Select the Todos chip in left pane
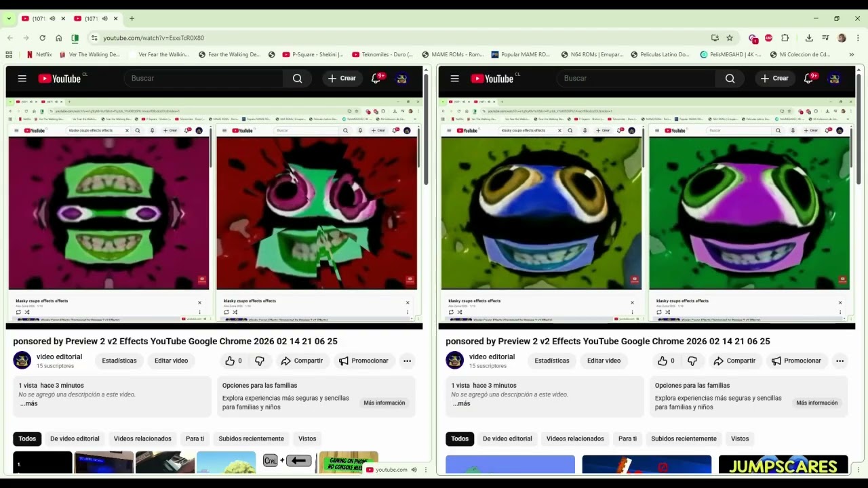 pos(27,439)
